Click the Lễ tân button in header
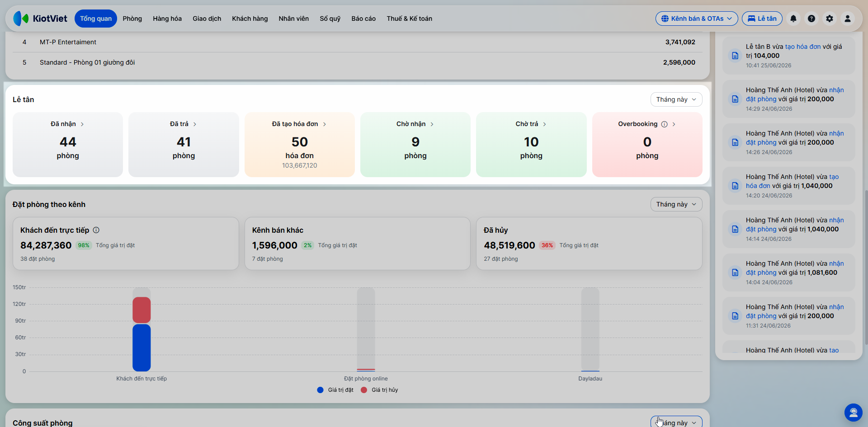This screenshot has width=868, height=427. click(x=762, y=19)
